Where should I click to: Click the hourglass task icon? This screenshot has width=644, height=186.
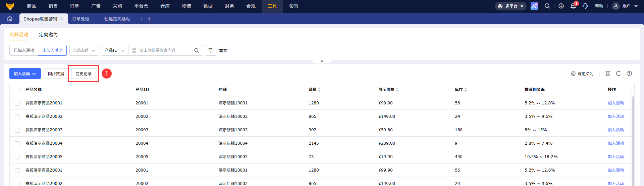click(607, 74)
